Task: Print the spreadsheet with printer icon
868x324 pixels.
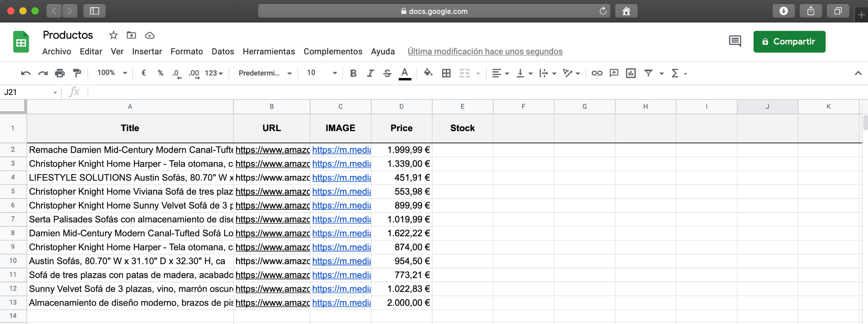Action: [x=60, y=73]
